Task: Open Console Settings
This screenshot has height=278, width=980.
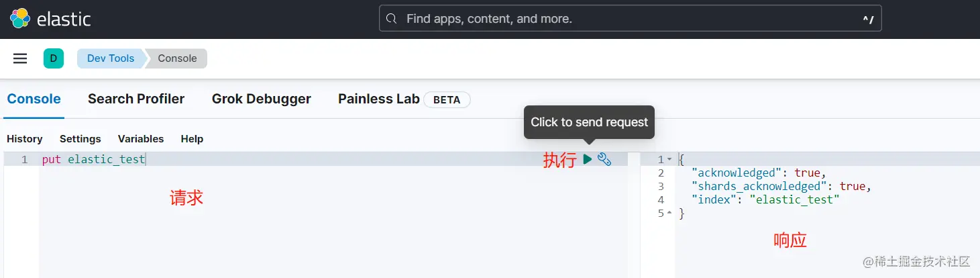Action: pyautogui.click(x=80, y=139)
